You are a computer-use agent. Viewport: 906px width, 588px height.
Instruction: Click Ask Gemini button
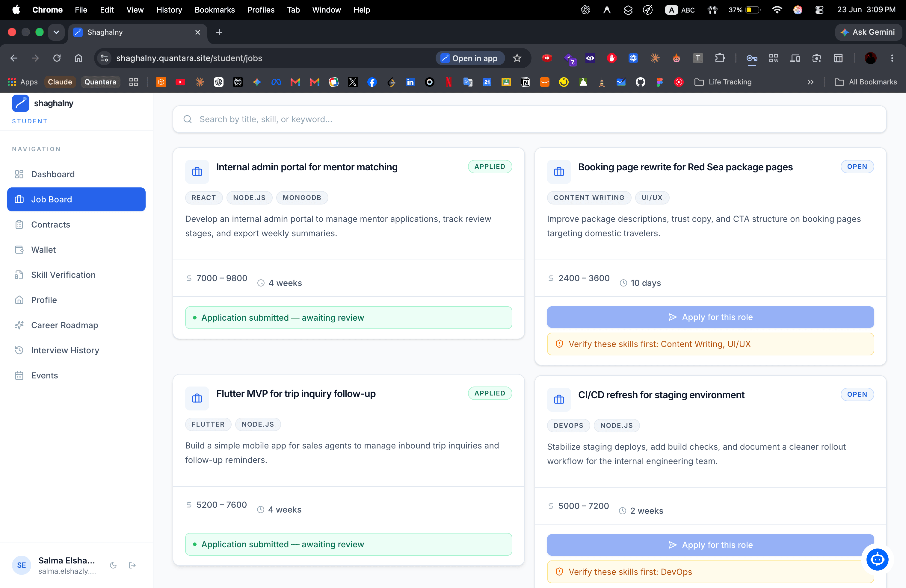868,32
